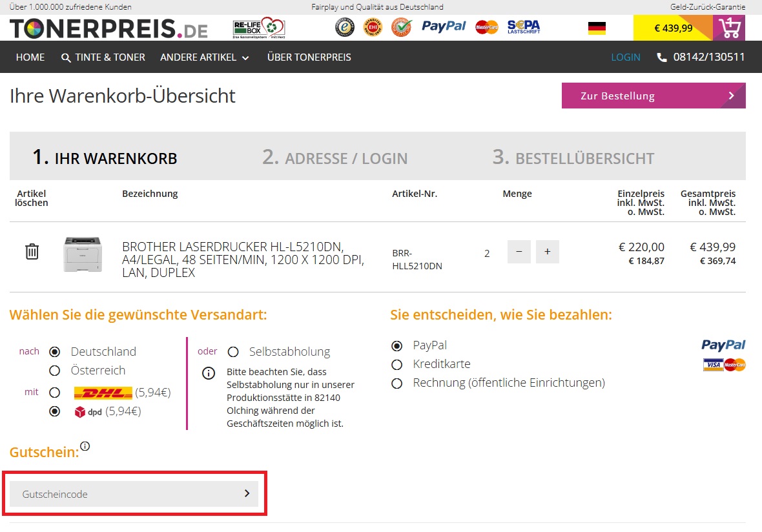Click the PayPal logo in header
Screen dimensions: 762x532
point(443,26)
